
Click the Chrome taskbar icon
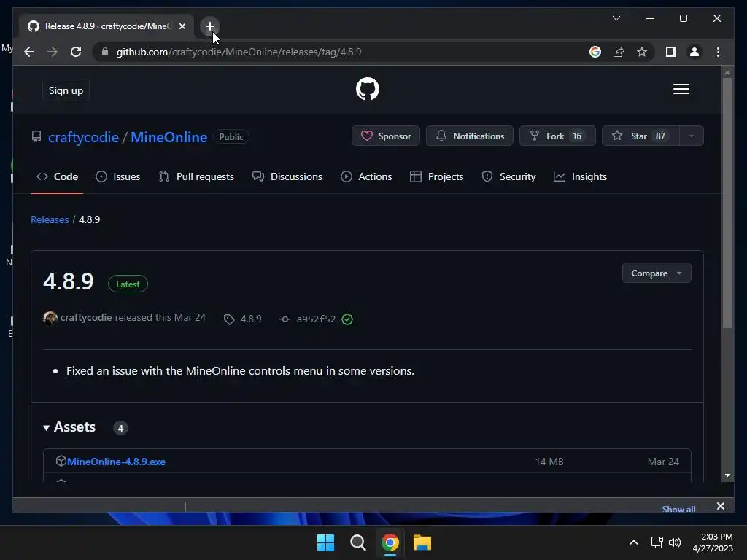(x=390, y=542)
